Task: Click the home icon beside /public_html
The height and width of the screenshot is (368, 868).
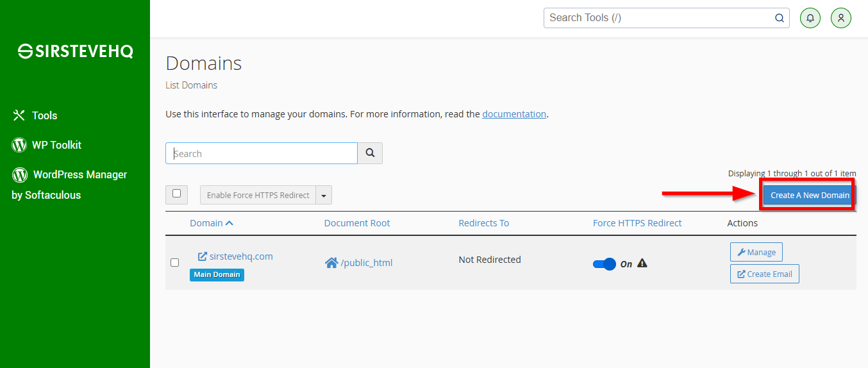Action: (331, 263)
